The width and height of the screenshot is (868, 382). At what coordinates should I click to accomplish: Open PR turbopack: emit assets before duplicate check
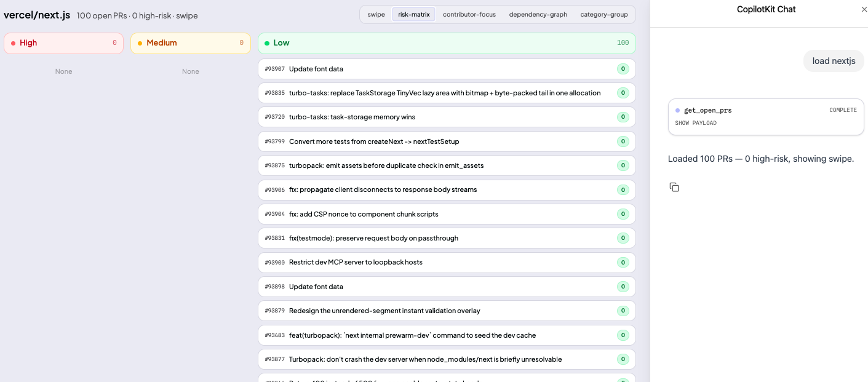(x=447, y=165)
